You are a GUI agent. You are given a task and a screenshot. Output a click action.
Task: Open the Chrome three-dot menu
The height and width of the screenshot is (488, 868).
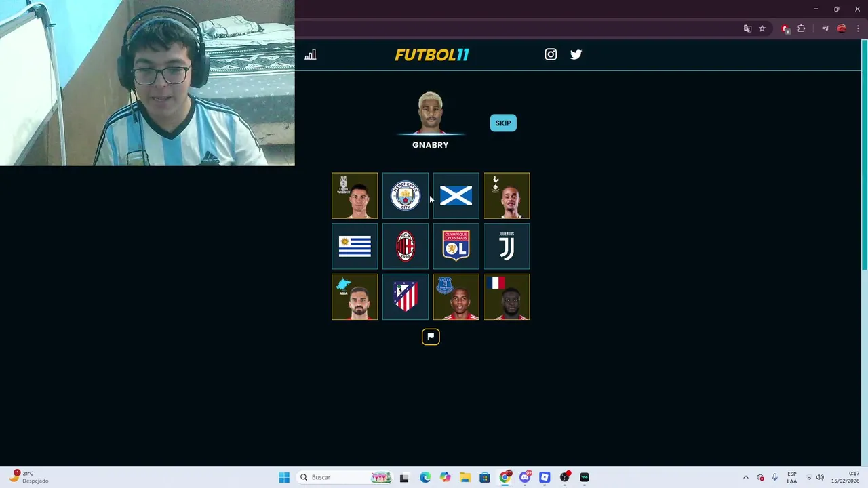pyautogui.click(x=858, y=28)
